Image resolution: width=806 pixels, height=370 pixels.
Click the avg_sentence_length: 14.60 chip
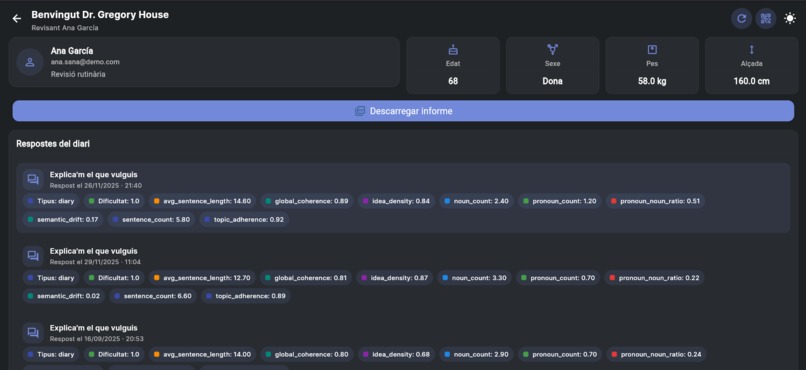(203, 201)
